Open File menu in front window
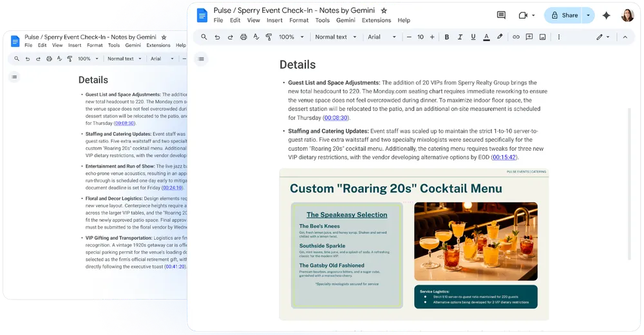 click(x=218, y=20)
